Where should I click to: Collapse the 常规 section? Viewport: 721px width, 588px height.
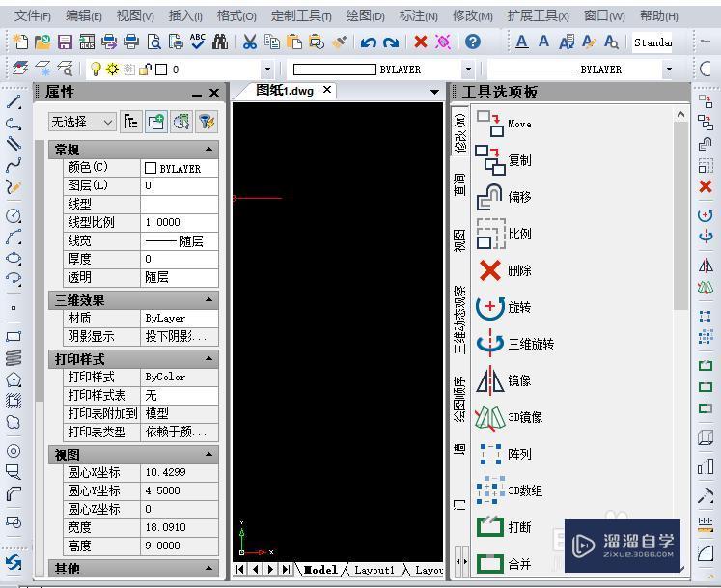pyautogui.click(x=209, y=149)
